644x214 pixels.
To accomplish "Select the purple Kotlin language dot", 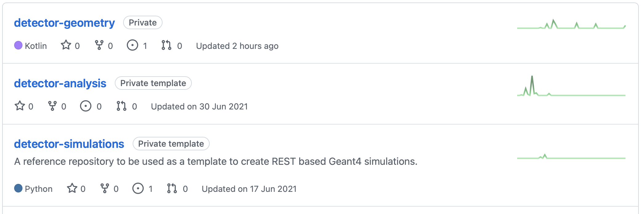I will click(x=18, y=45).
